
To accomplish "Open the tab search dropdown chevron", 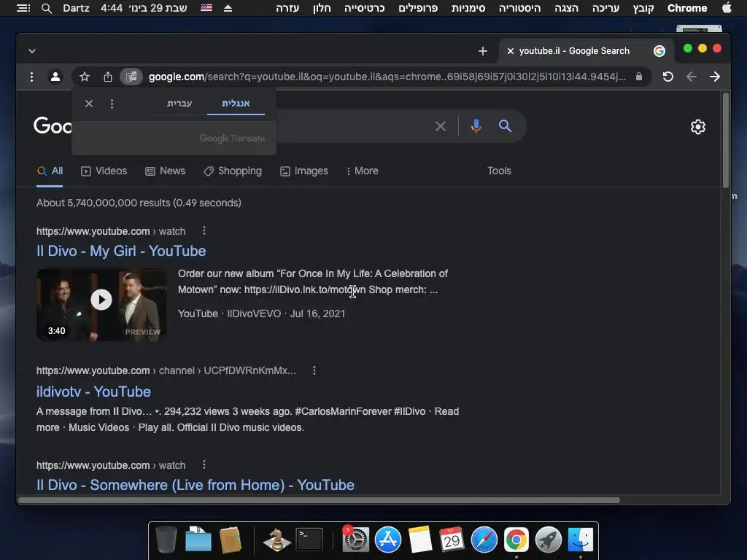I will coord(32,51).
